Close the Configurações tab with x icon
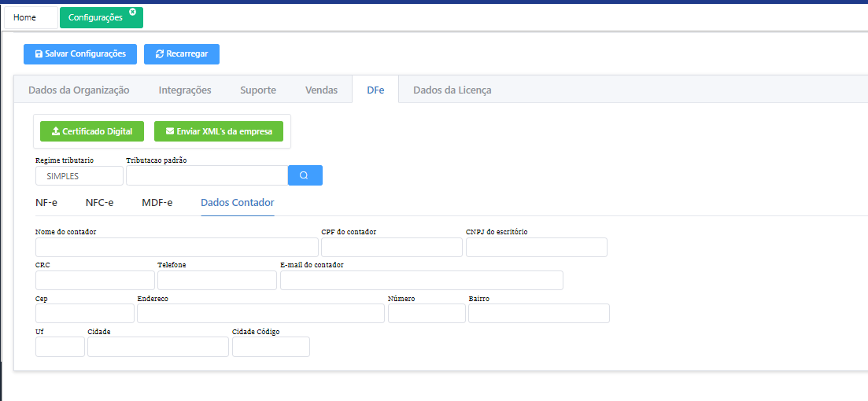 point(132,12)
